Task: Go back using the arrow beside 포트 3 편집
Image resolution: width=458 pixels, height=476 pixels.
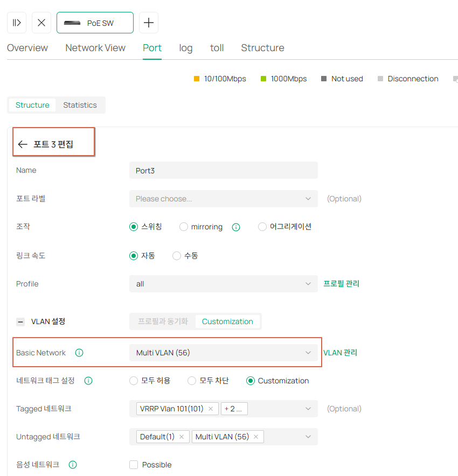Action: [x=23, y=144]
